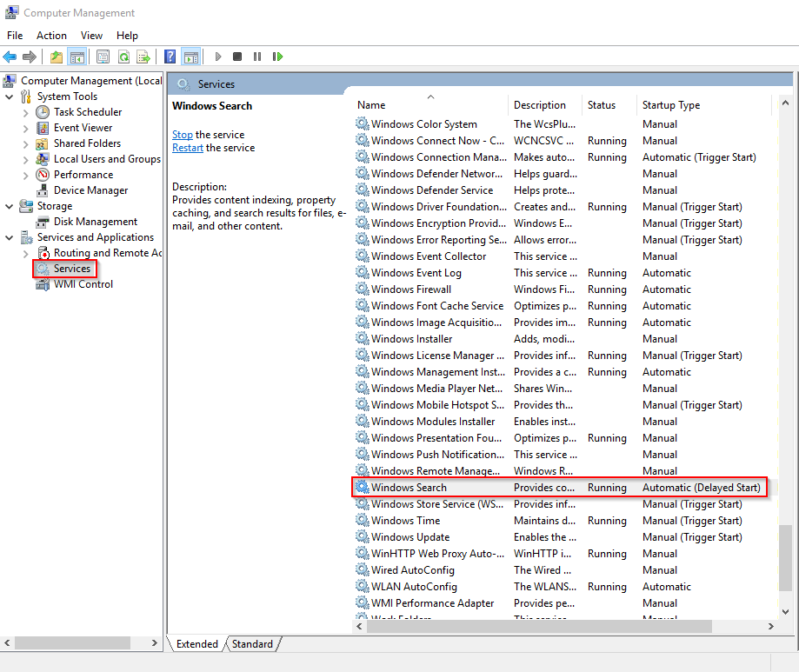Refresh the services list from the toolbar
Viewport: 799px width, 672px height.
123,57
